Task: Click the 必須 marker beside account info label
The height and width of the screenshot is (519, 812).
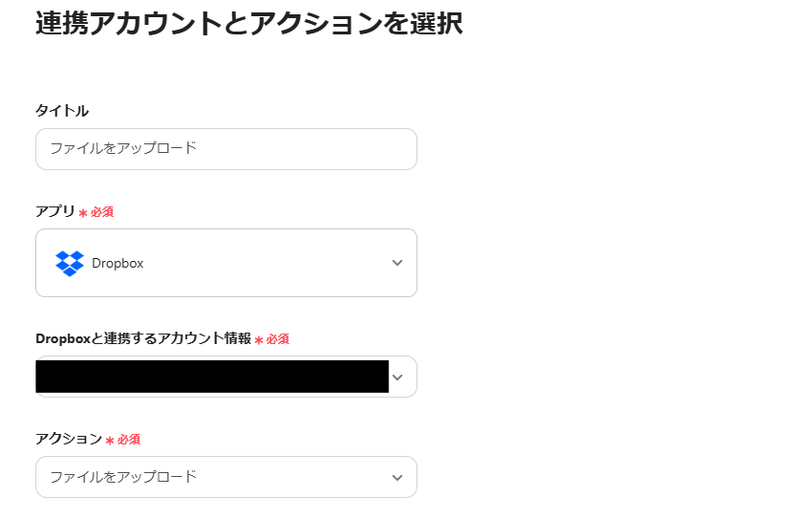Action: click(x=278, y=339)
